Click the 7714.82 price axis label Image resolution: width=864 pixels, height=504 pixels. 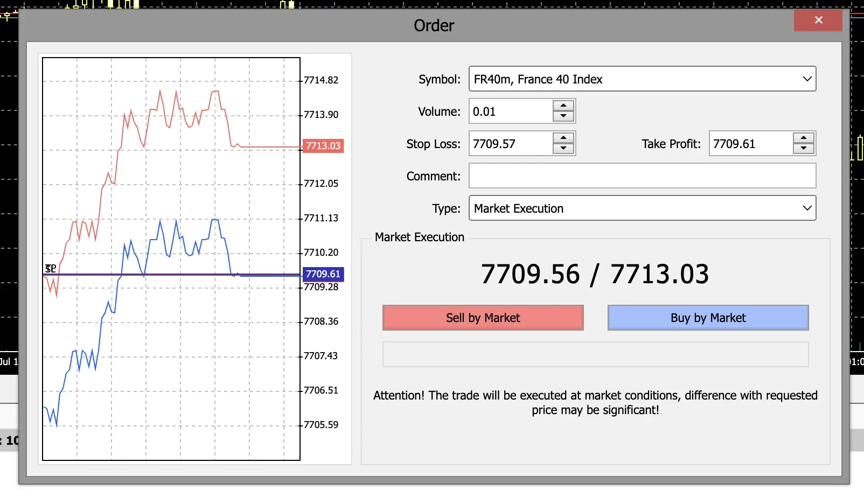tap(321, 80)
